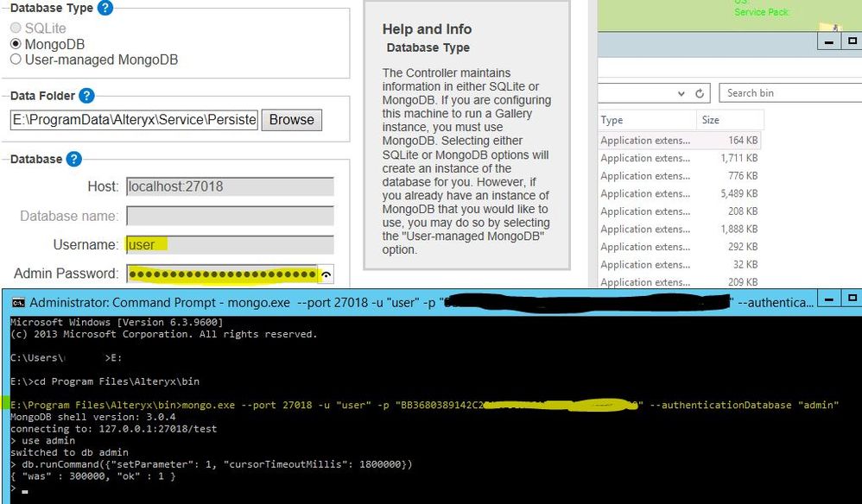
Task: Open the Data Folder help icon
Action: [87, 96]
